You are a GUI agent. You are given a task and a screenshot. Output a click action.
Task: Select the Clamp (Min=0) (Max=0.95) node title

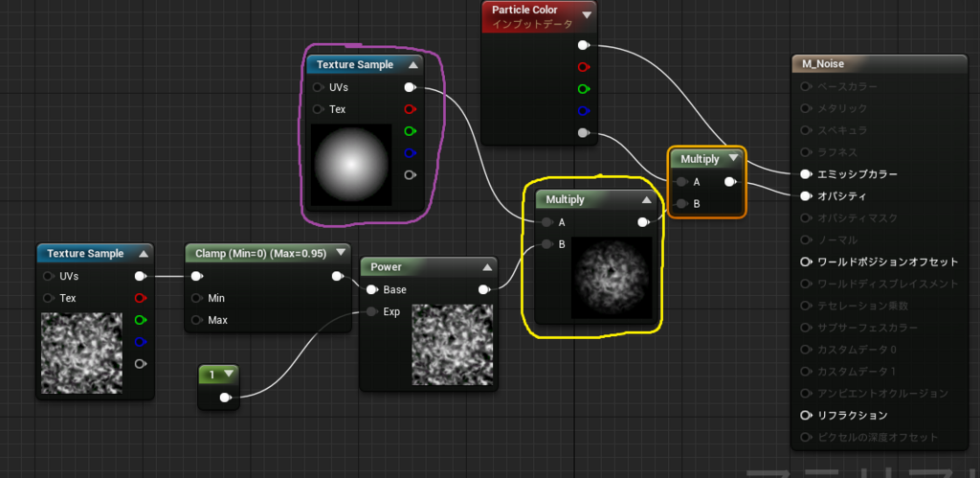coord(261,254)
